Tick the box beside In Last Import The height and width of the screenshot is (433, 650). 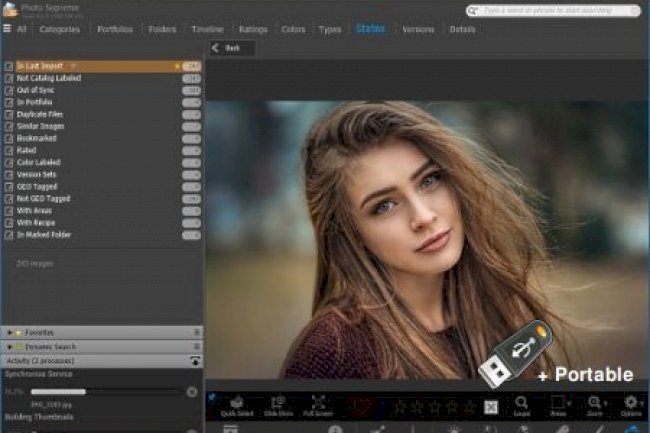click(9, 66)
